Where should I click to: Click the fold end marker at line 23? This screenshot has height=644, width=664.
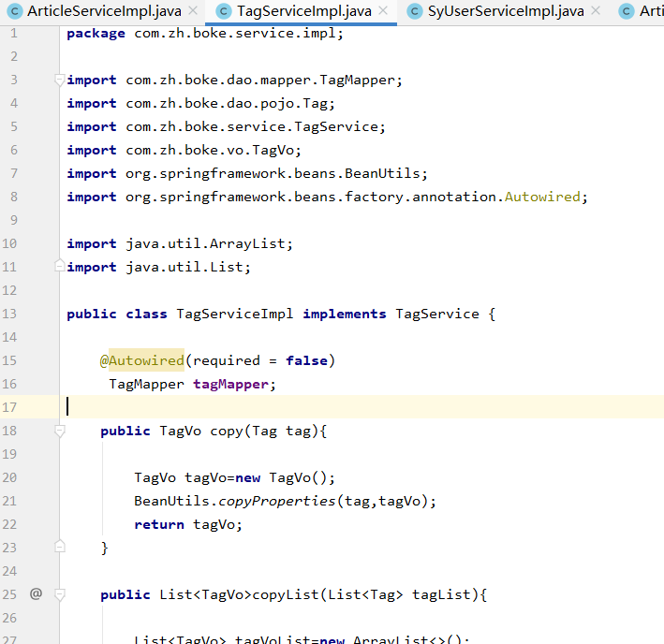60,547
